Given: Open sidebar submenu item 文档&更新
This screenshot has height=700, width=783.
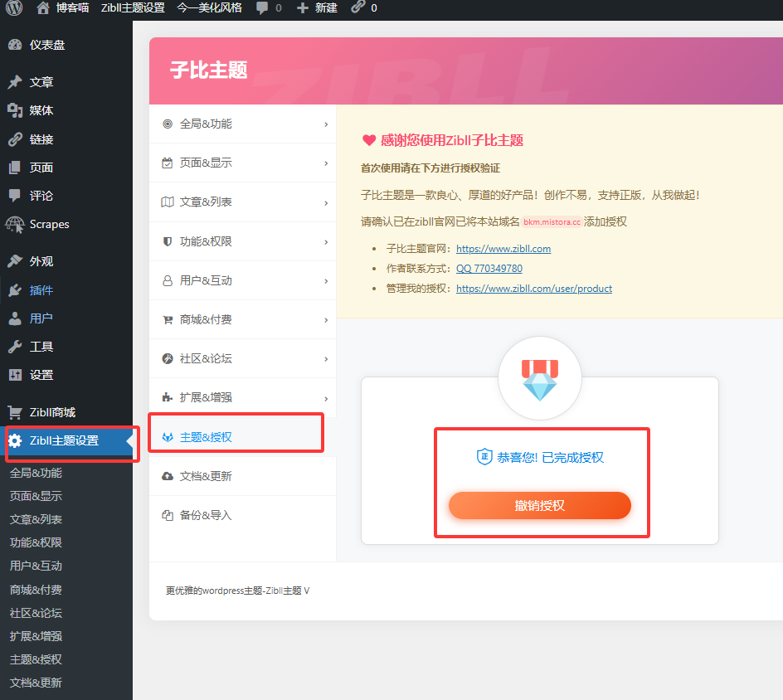Looking at the screenshot, I should pyautogui.click(x=36, y=683).
